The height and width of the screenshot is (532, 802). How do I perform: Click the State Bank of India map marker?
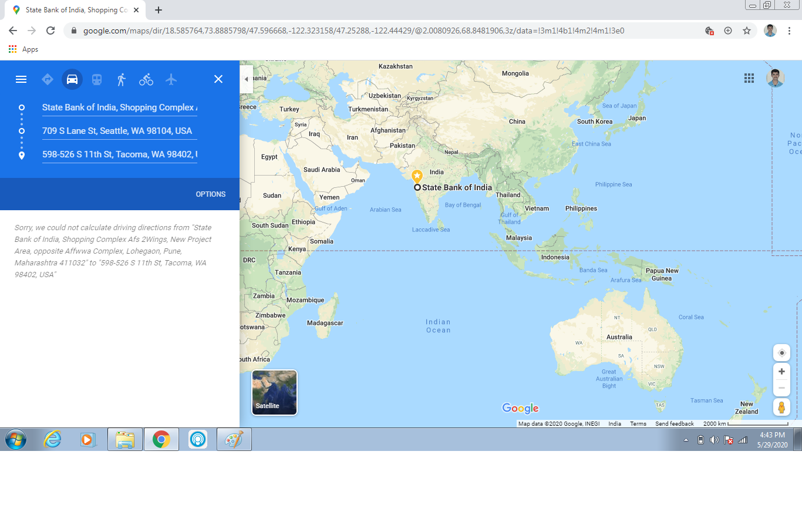click(417, 176)
